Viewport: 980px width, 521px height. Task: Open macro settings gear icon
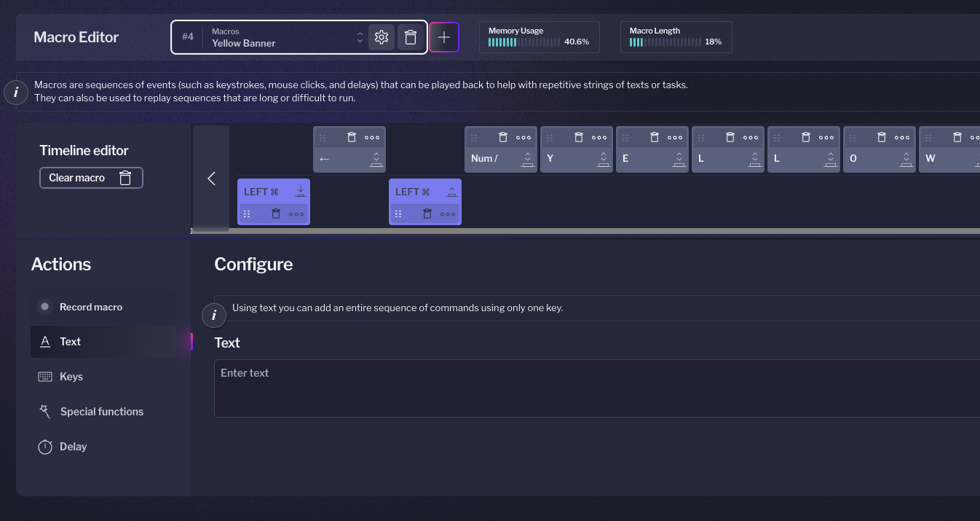tap(382, 37)
